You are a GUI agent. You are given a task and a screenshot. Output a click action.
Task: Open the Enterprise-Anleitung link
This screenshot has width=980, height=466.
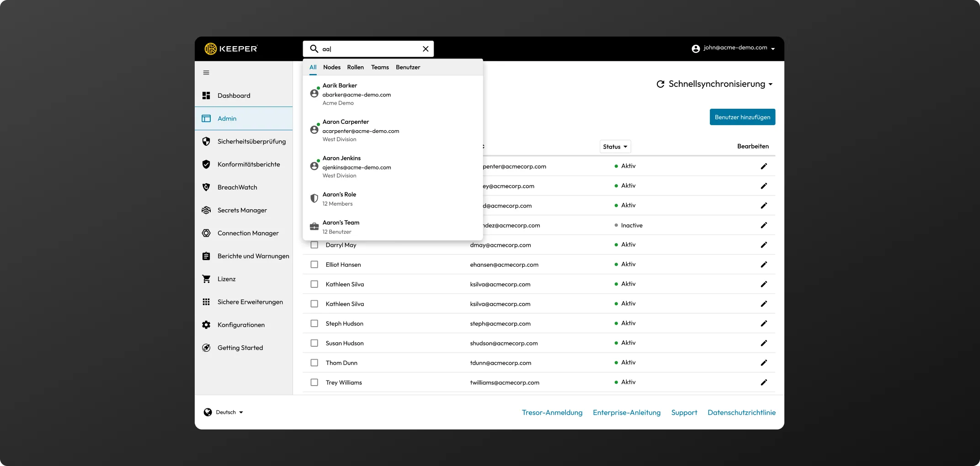pyautogui.click(x=627, y=413)
